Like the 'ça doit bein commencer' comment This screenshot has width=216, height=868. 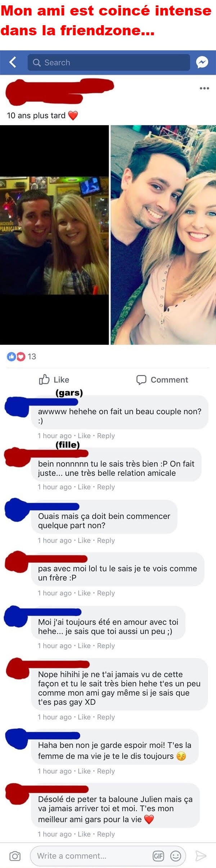pyautogui.click(x=84, y=540)
